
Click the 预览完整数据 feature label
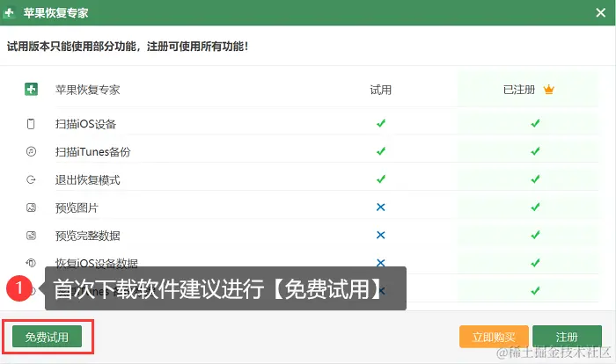point(88,236)
